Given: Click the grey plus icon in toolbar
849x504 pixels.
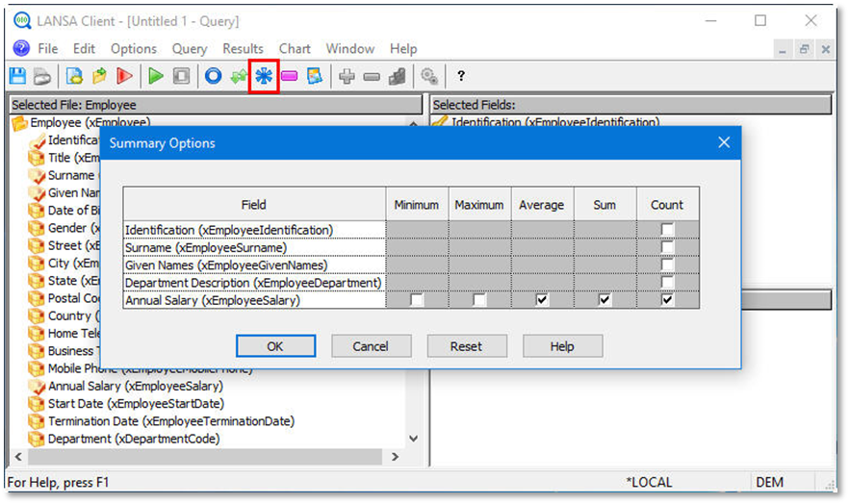Looking at the screenshot, I should (x=347, y=76).
